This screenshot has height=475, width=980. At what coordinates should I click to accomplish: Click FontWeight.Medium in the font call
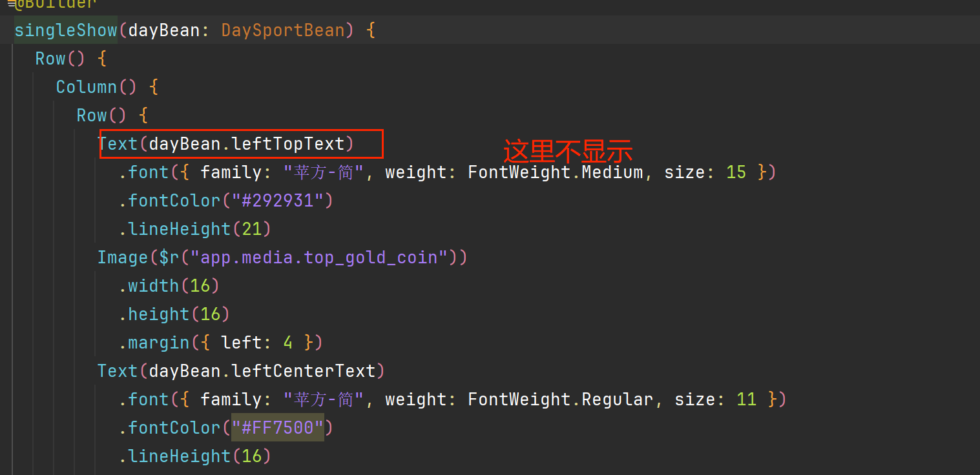[x=555, y=172]
